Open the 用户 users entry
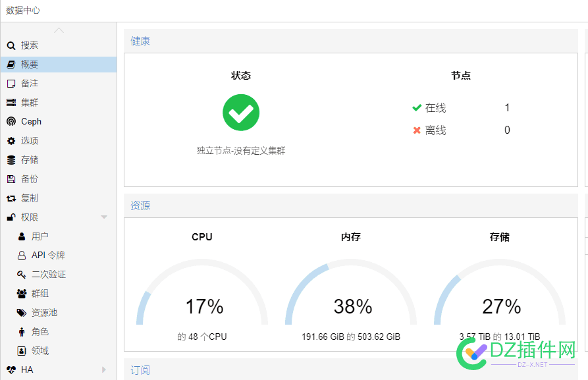The width and height of the screenshot is (588, 380). click(x=40, y=236)
